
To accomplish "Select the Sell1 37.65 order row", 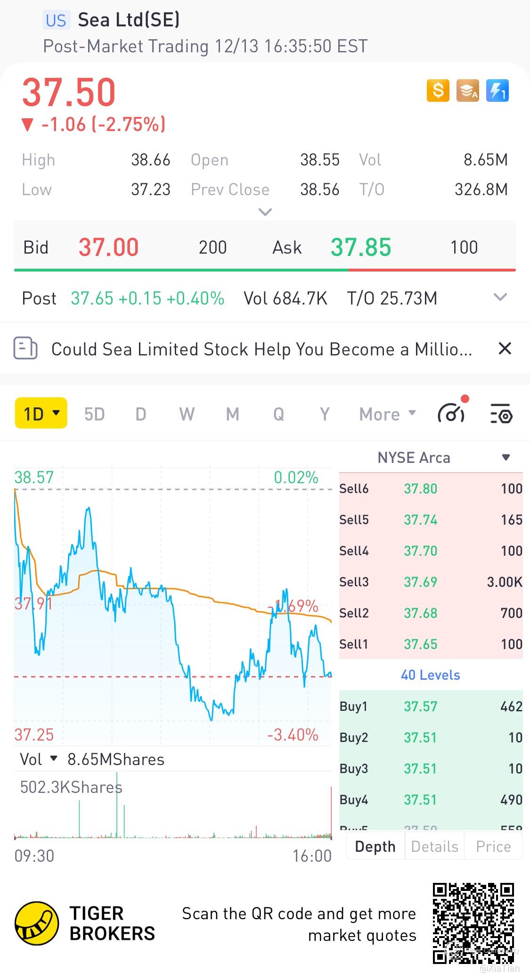I will (431, 644).
